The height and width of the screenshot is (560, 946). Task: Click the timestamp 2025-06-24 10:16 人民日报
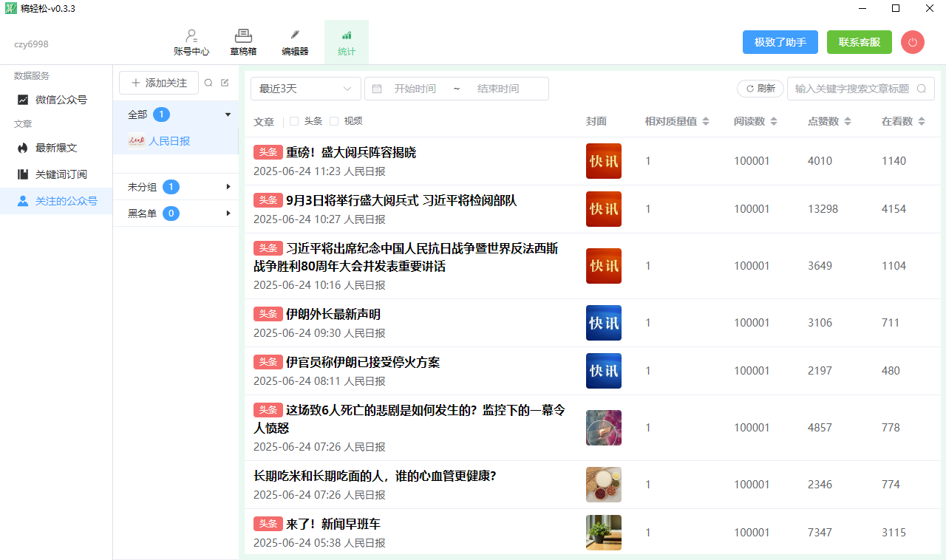pos(319,285)
